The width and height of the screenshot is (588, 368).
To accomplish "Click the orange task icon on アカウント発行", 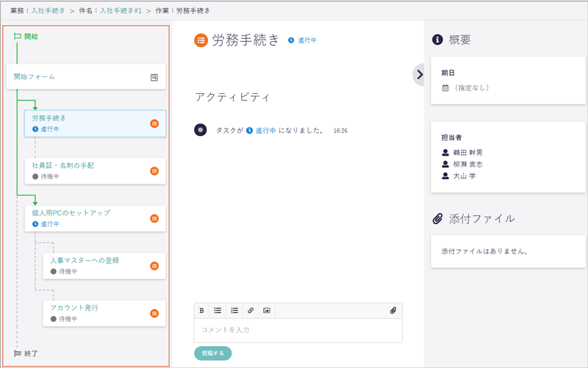I will (154, 314).
